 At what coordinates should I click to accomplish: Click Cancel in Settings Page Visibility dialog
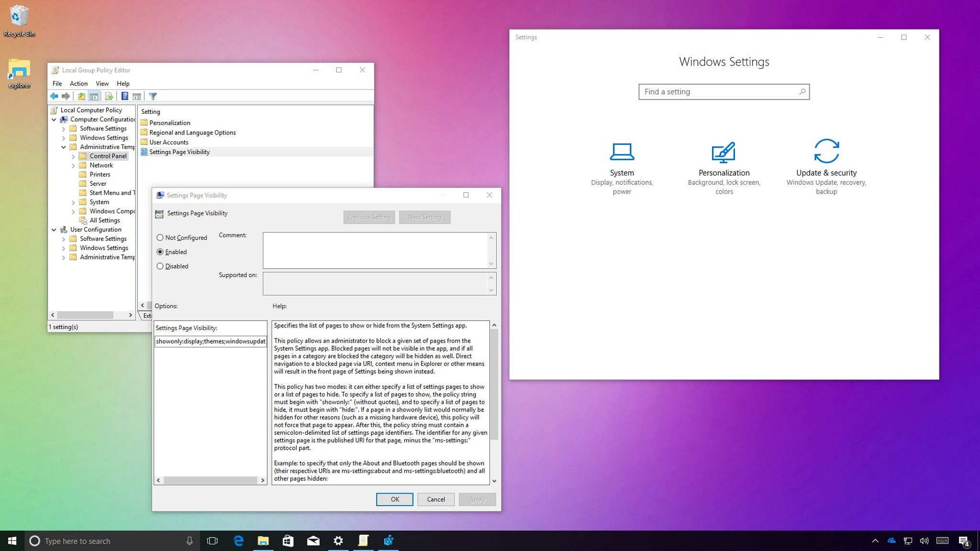tap(435, 499)
